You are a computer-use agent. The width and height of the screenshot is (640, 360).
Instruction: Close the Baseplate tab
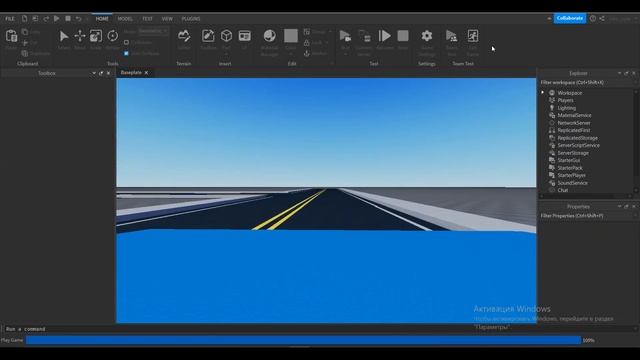click(147, 73)
